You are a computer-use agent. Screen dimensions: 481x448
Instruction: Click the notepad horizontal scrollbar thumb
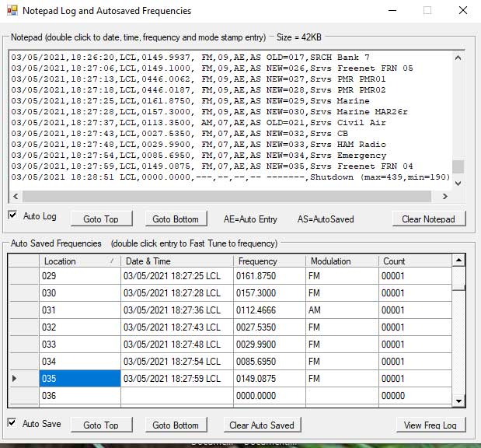(x=227, y=196)
